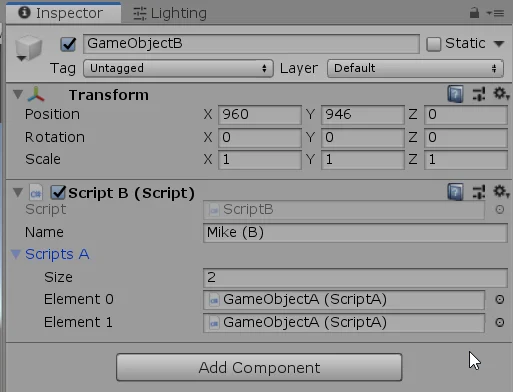Screen dimensions: 513x392
Task: Open Script B presets icon
Action: (x=479, y=192)
